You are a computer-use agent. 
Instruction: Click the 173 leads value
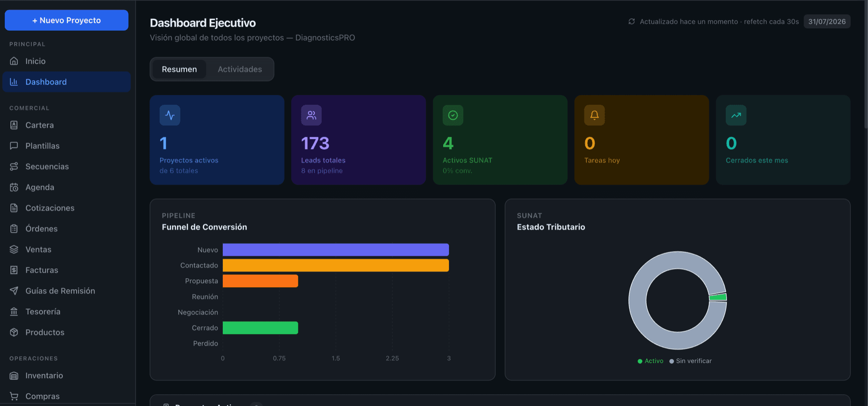[315, 143]
